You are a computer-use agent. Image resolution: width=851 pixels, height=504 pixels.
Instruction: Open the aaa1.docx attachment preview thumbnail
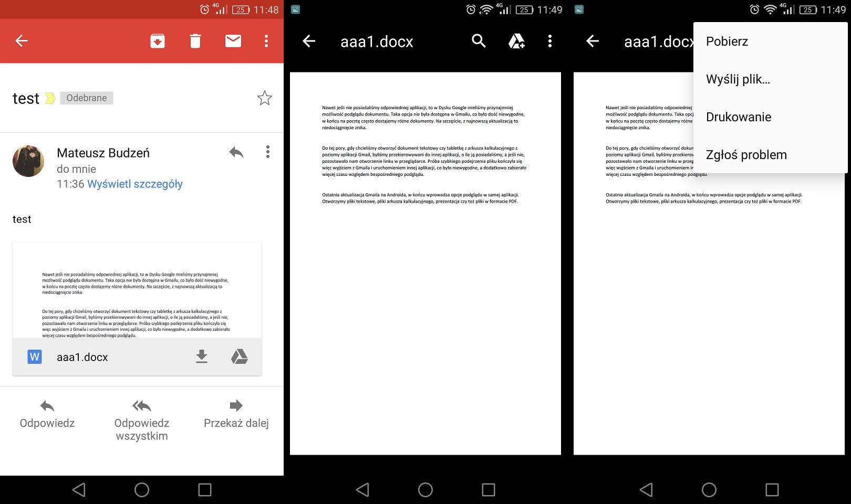pos(137,290)
